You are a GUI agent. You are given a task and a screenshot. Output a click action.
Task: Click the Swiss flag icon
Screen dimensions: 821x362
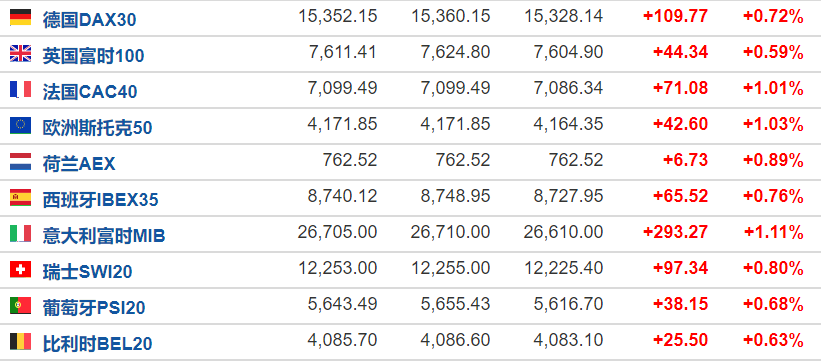point(20,270)
